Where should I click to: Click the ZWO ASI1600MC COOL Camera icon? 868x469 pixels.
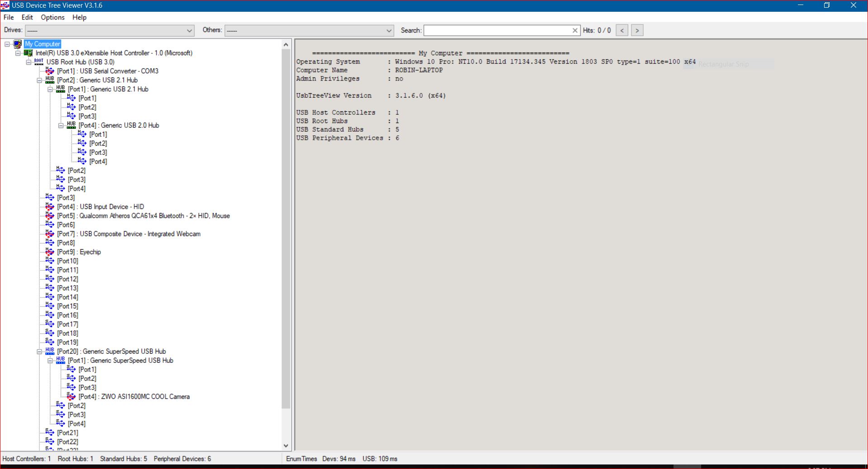click(x=71, y=397)
